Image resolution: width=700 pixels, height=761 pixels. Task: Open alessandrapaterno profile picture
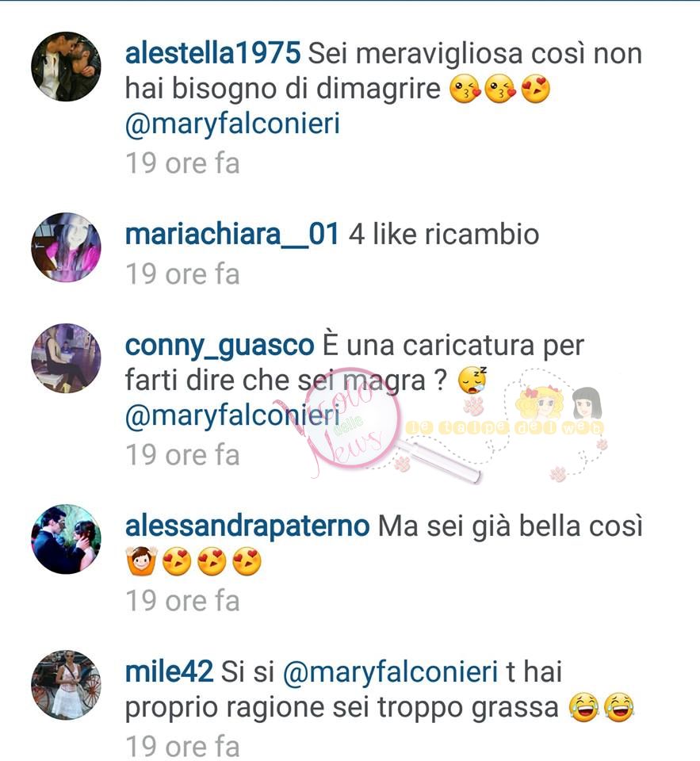66,539
